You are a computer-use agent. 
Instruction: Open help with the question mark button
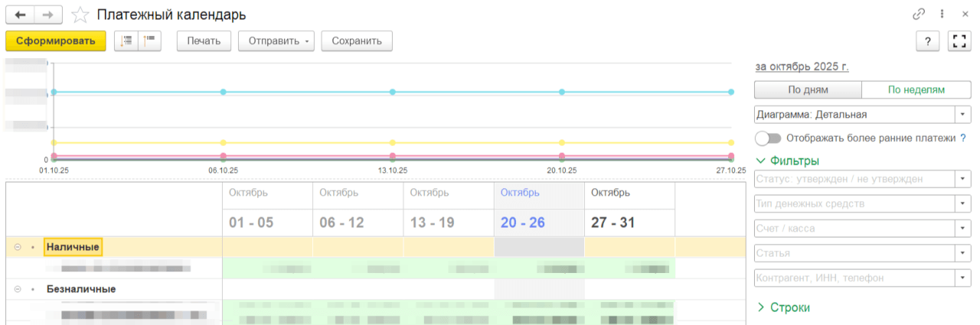(x=927, y=41)
